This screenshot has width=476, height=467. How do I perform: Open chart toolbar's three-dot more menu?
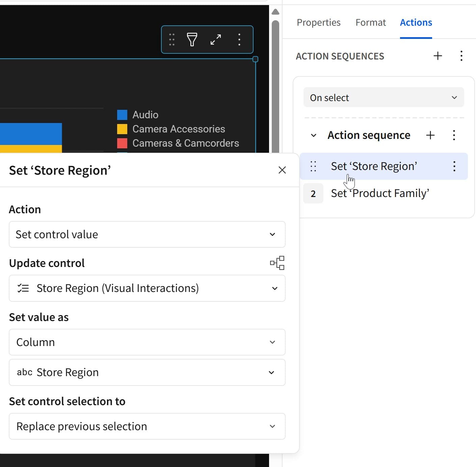tap(239, 40)
